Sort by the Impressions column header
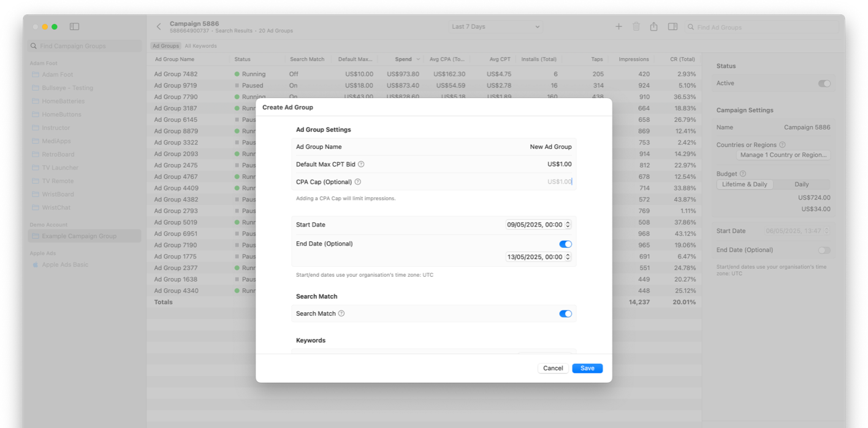The width and height of the screenshot is (868, 428). [633, 59]
